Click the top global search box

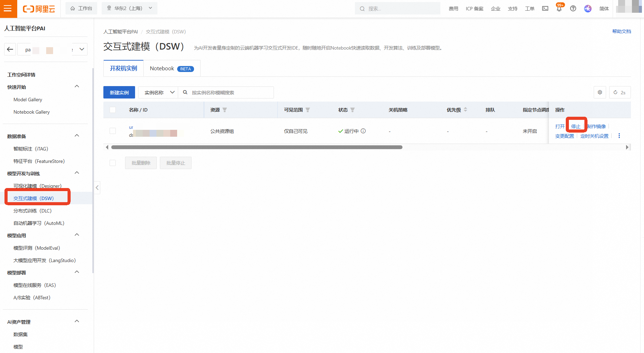[x=398, y=9]
